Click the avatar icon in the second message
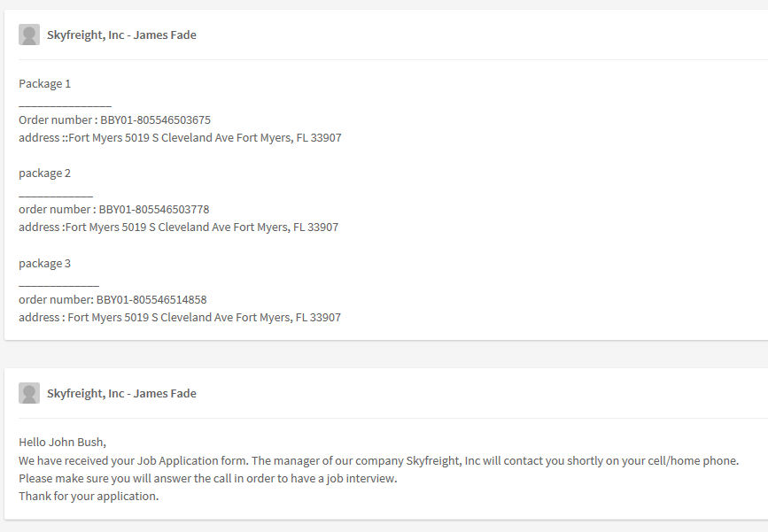This screenshot has height=532, width=768. point(29,393)
